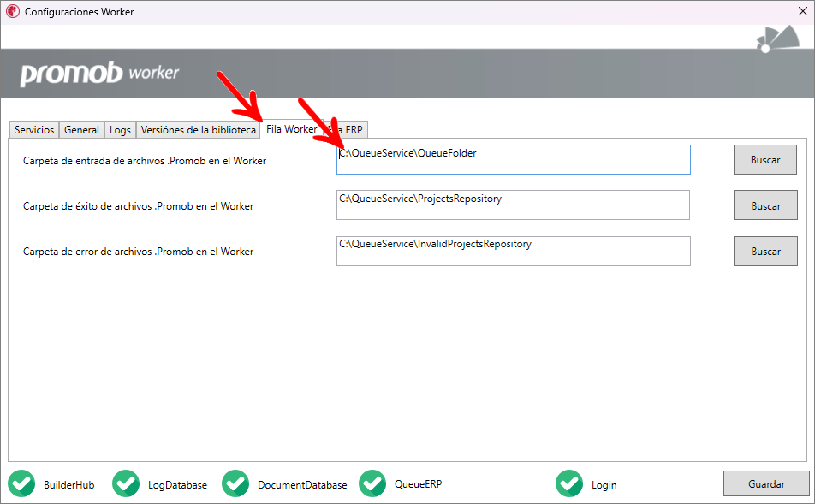Click the QueueERP status check icon
Screen dimensions: 815x504
[x=372, y=483]
